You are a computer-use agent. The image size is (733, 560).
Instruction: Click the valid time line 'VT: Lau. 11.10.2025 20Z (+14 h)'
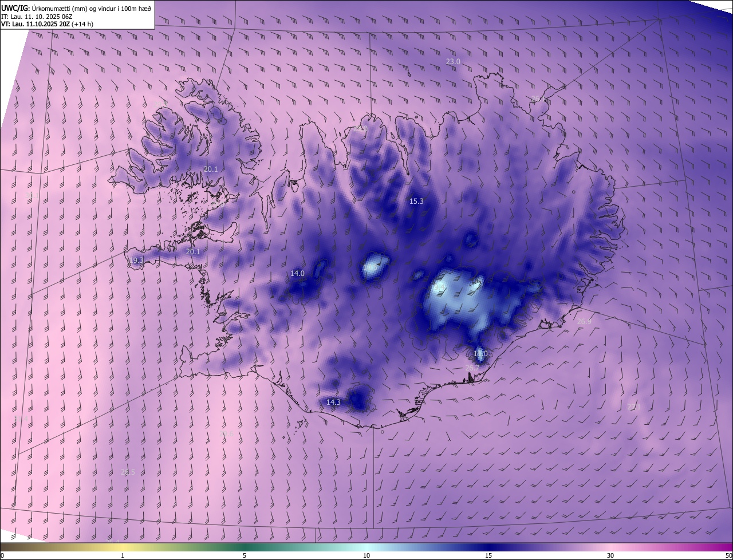pos(47,24)
